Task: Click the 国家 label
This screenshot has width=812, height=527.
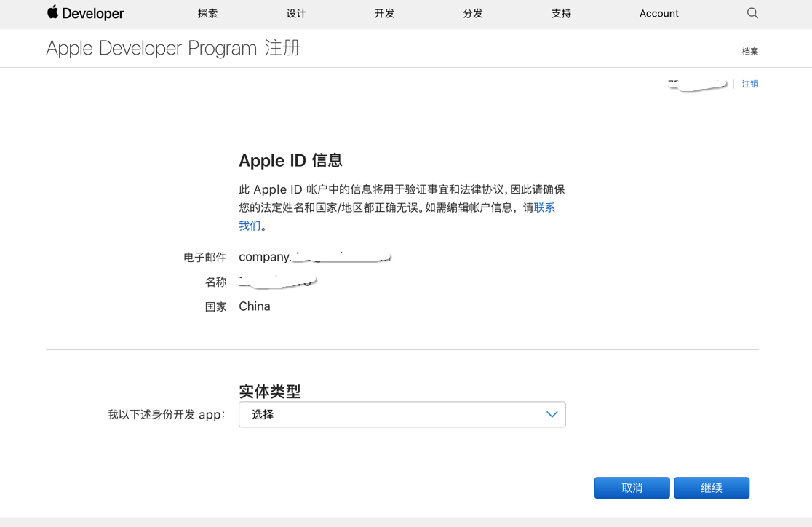Action: [216, 306]
